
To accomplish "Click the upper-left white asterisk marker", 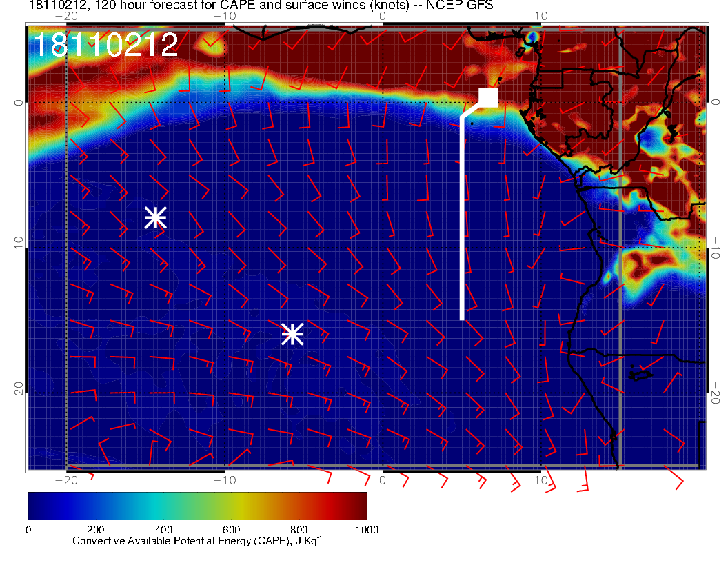I will coord(156,217).
